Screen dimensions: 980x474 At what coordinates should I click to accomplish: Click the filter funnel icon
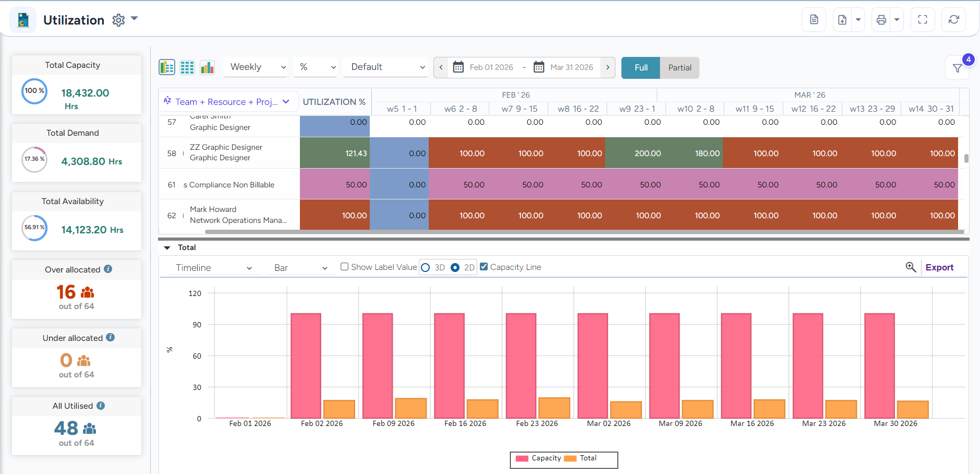[957, 68]
